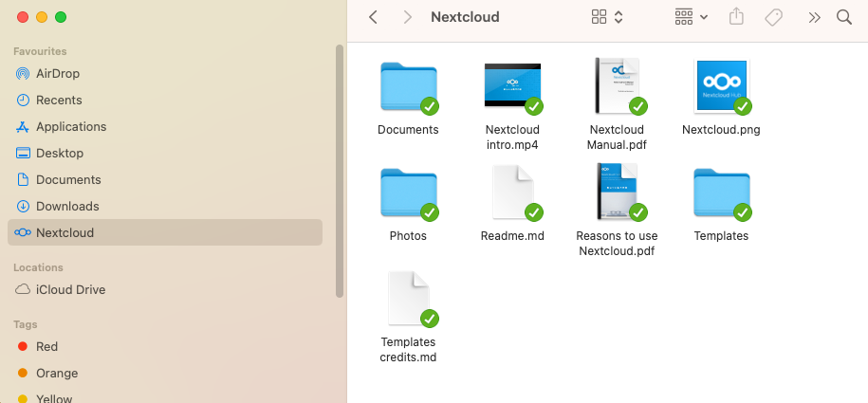
Task: Filter by the Orange tag
Action: [x=165, y=373]
